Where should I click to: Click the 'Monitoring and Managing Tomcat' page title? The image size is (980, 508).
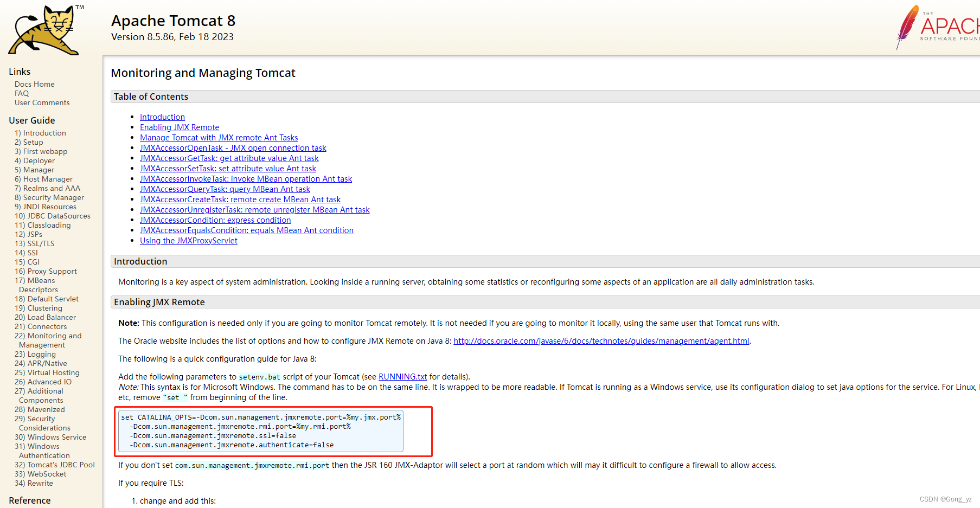coord(203,73)
